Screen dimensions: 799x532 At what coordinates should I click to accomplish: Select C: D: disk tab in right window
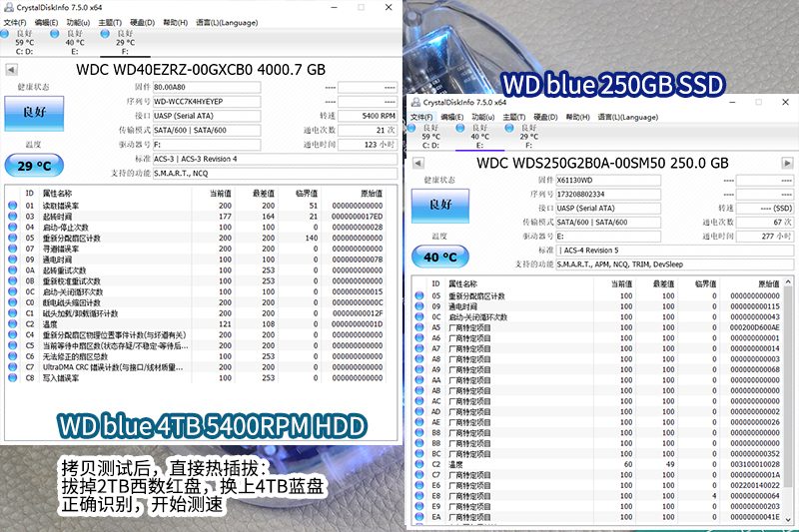tap(430, 137)
